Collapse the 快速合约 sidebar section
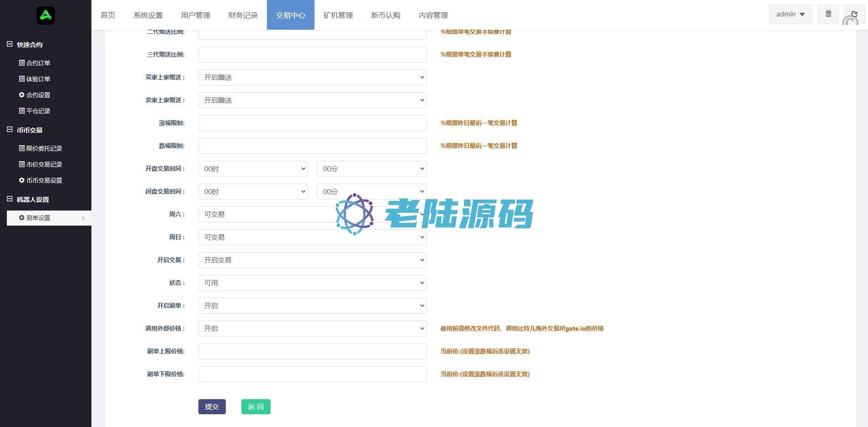Viewport: 868px width, 427px height. coord(10,44)
